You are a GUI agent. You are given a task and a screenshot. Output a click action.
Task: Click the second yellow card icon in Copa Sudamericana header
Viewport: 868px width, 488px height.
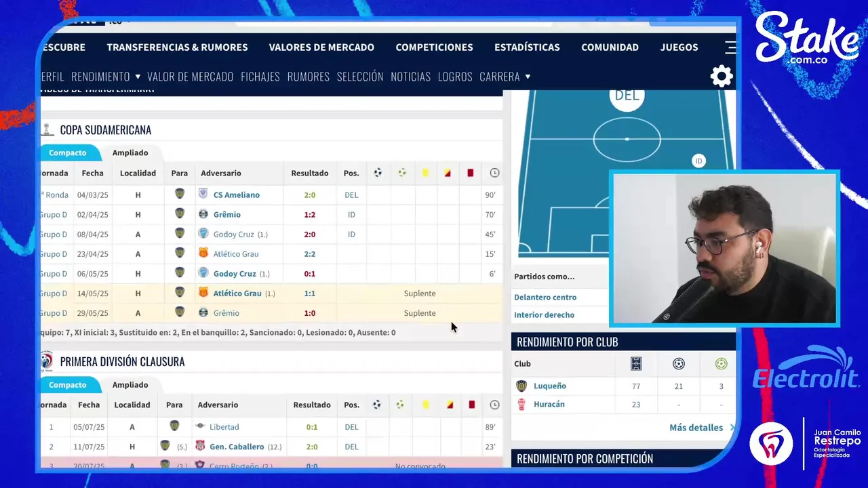(448, 173)
